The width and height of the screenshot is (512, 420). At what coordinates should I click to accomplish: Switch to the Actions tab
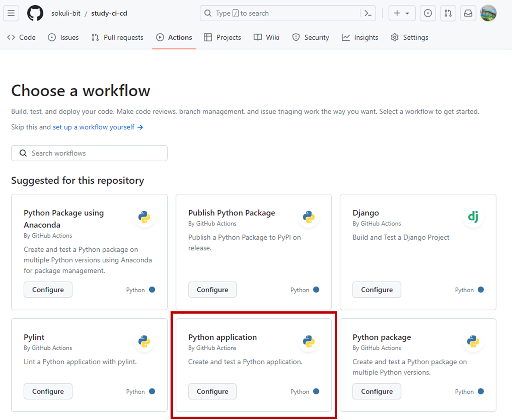tap(174, 37)
